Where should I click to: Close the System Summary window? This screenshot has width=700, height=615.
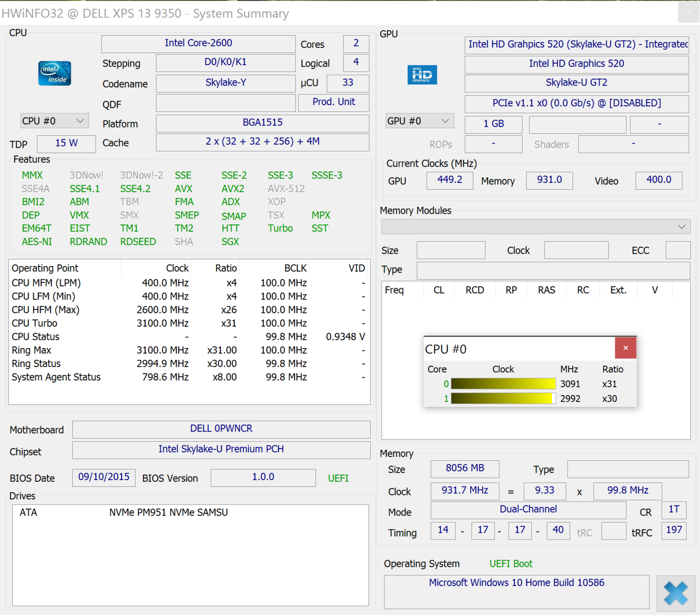688,12
